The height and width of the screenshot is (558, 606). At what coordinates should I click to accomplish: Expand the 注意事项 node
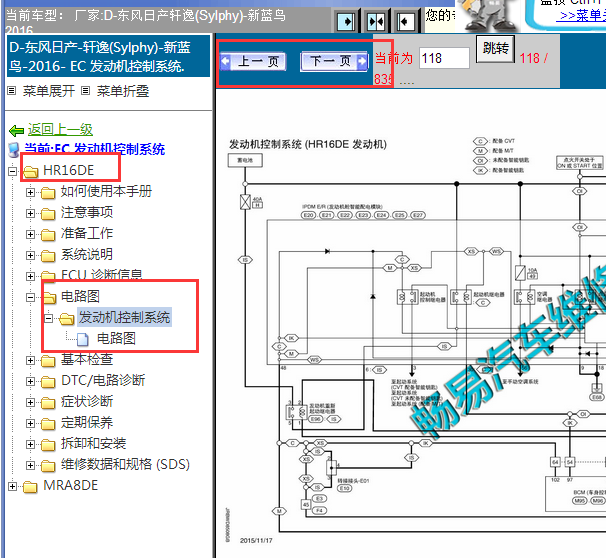30,213
